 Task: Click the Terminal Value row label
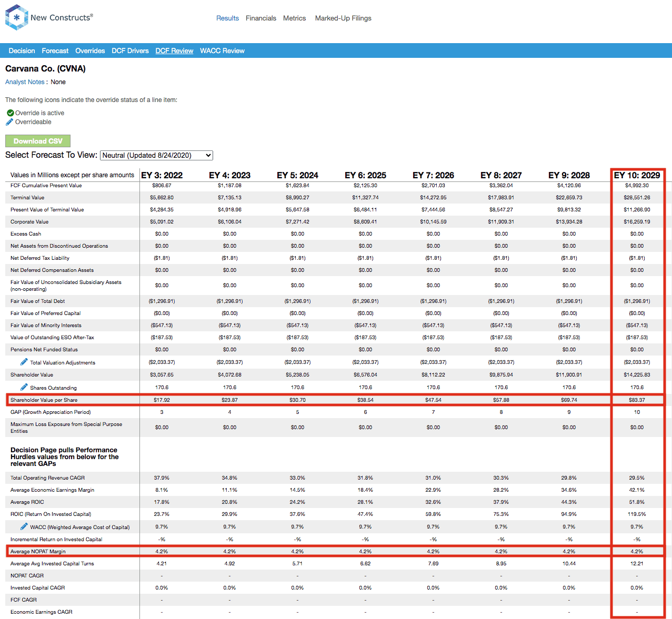(27, 198)
